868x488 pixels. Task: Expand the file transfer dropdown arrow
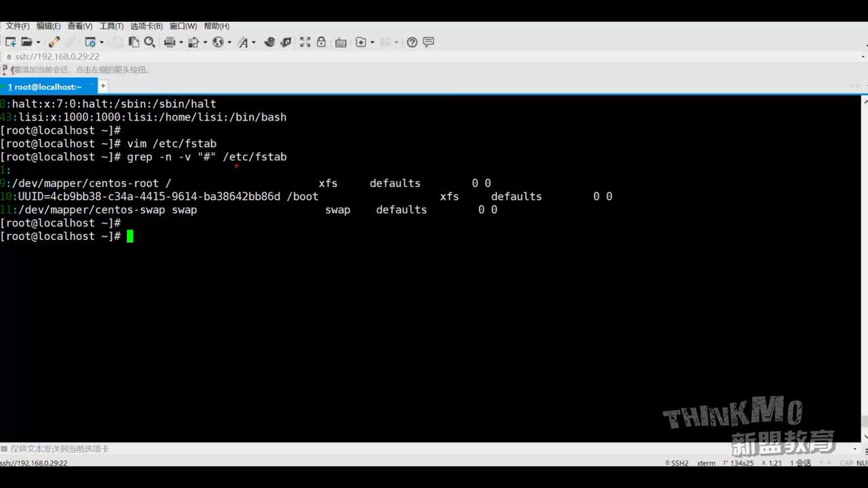pos(205,42)
